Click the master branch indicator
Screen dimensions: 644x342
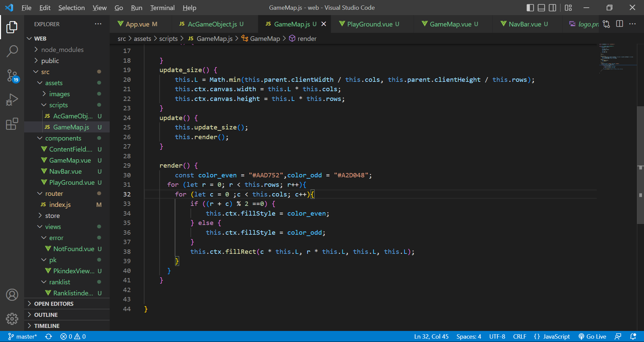[22, 336]
